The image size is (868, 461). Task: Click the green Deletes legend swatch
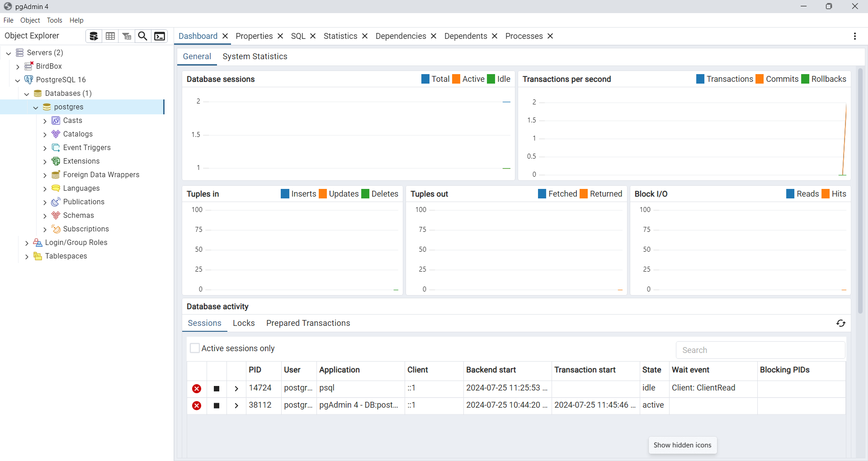[365, 194]
